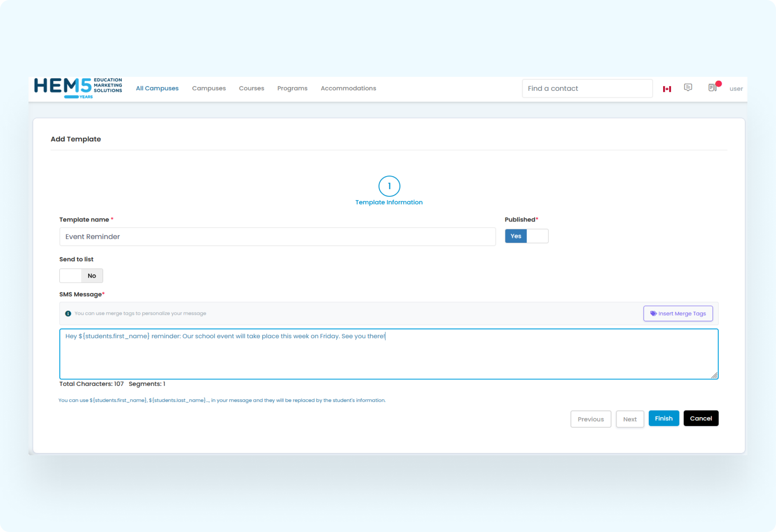776x532 pixels.
Task: Open the Courses menu item
Action: [x=251, y=88]
